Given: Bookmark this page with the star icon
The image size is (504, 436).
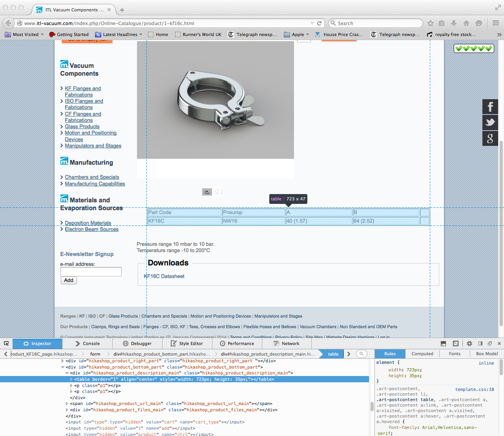Looking at the screenshot, I should pyautogui.click(x=431, y=23).
